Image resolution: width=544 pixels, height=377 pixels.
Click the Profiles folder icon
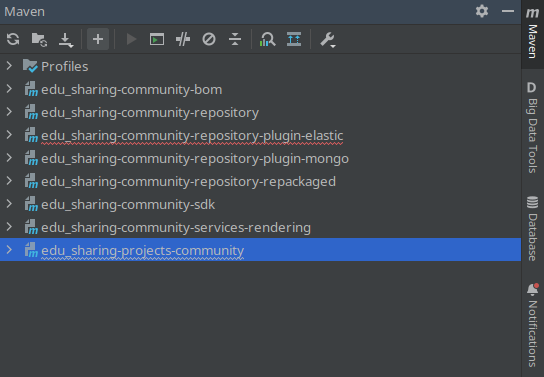pyautogui.click(x=30, y=66)
